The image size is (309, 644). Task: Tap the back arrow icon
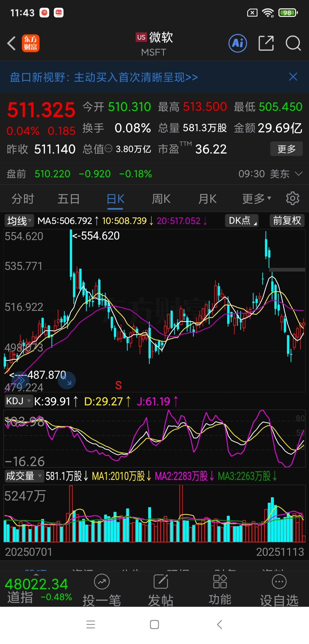coord(11,44)
